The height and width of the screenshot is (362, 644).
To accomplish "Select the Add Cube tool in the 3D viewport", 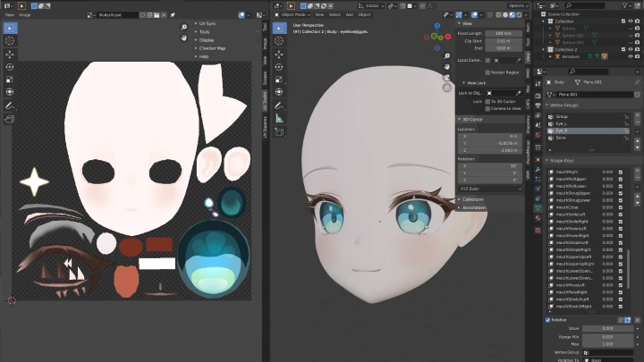I will click(279, 132).
